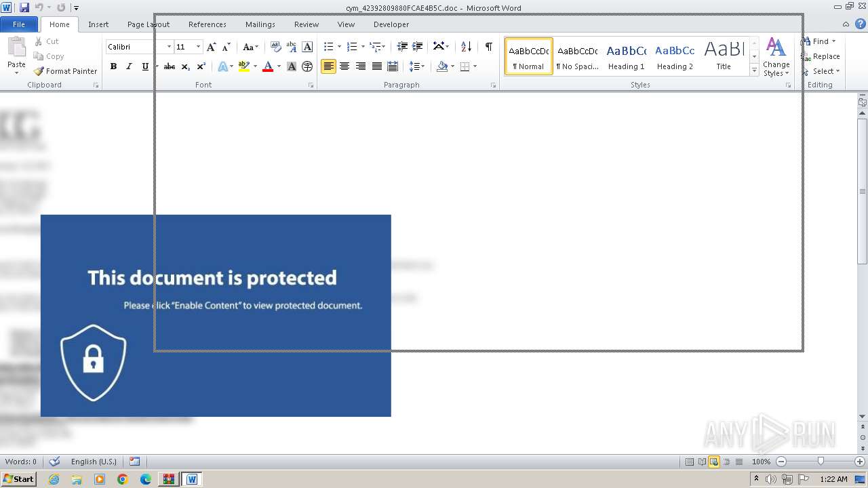The image size is (868, 488).
Task: Click Grow Font icon
Action: 211,47
